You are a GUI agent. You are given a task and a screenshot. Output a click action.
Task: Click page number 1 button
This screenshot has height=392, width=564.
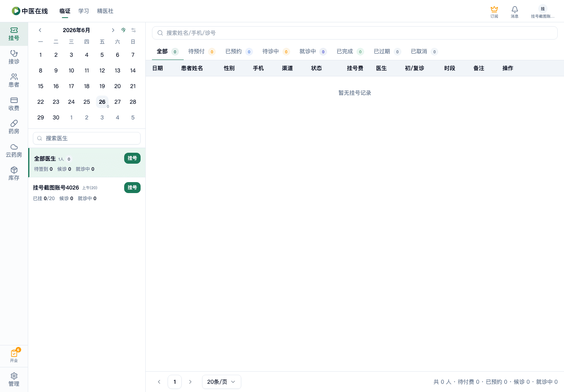pyautogui.click(x=175, y=382)
